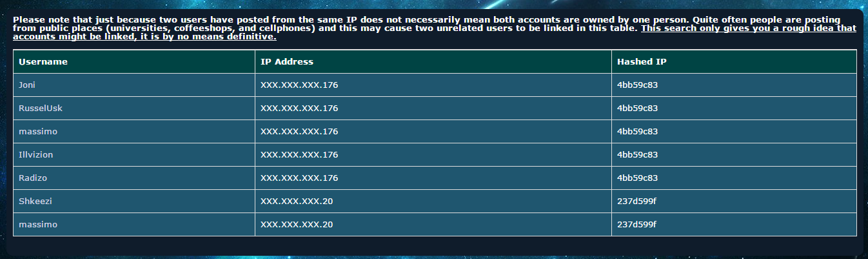Click Shkeezi's hashed IP 237d599f
868x259 pixels.
pos(636,202)
